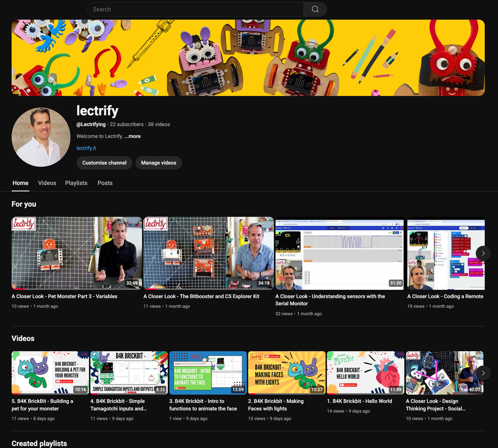Open Design Thinking Project video thumbnail

444,373
